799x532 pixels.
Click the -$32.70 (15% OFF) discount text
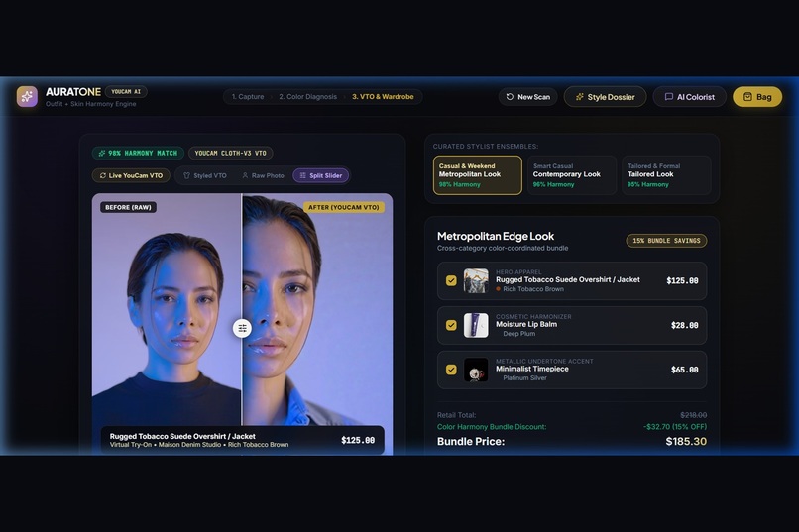coord(675,427)
